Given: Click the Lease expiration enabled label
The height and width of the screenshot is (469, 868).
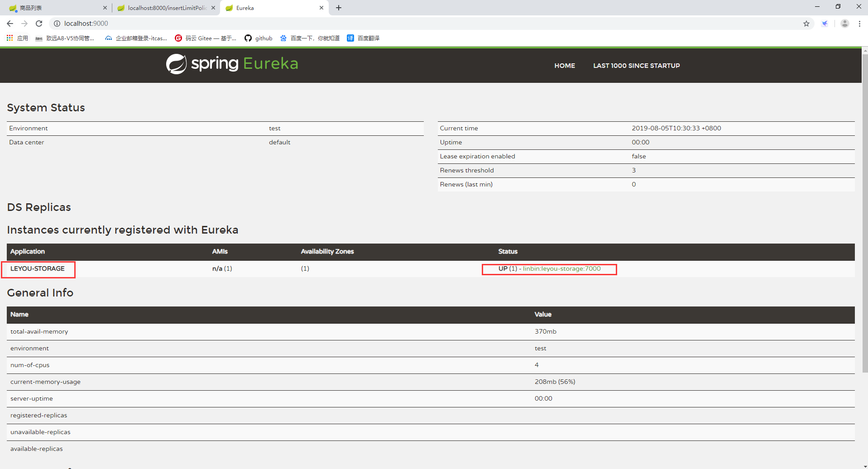Looking at the screenshot, I should [477, 156].
